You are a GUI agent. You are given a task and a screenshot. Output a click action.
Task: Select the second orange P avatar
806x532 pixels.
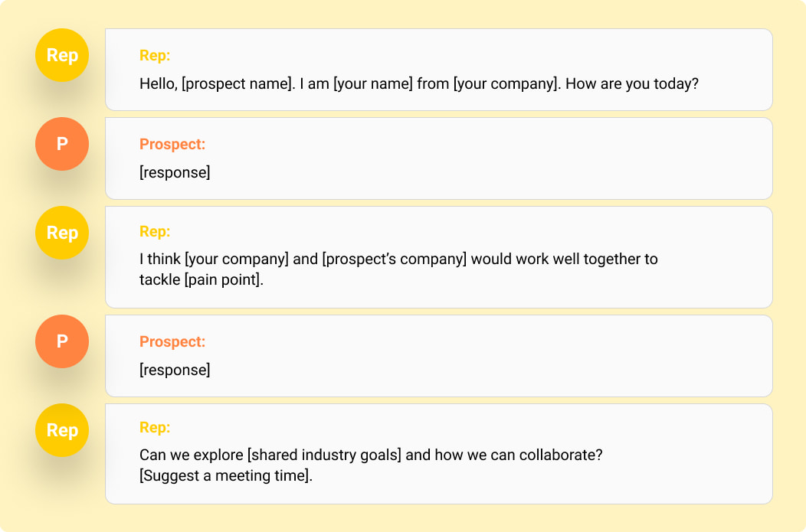pyautogui.click(x=62, y=341)
